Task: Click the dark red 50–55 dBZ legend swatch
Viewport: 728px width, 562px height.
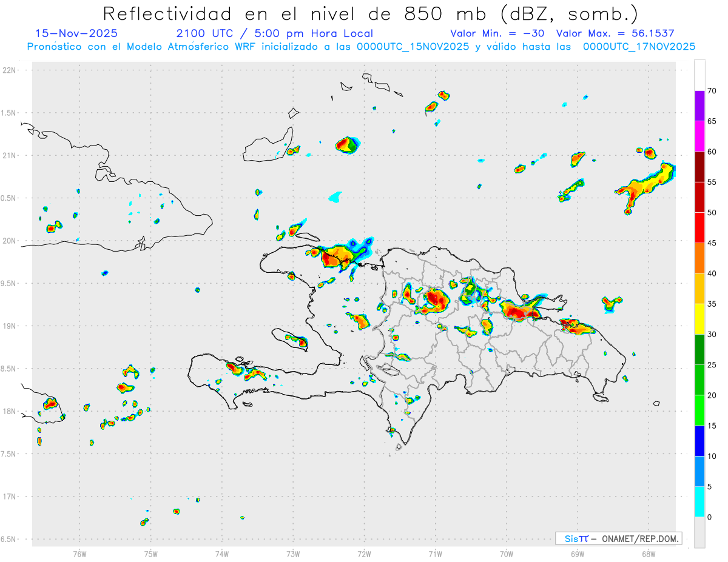Action: tap(699, 197)
